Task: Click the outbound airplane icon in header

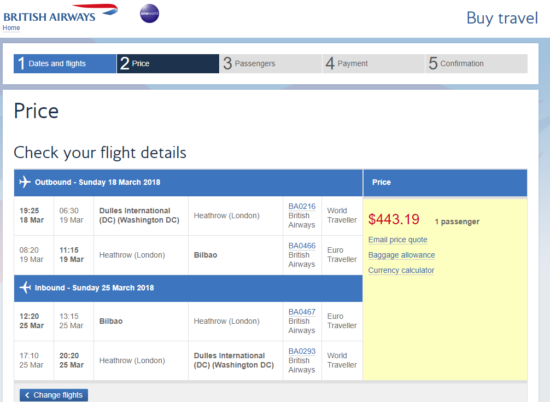Action: click(x=25, y=182)
